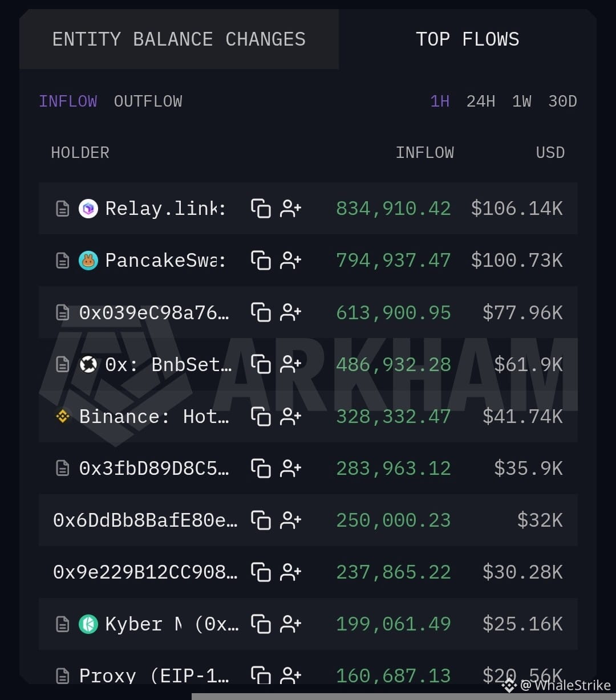Screen dimensions: 616x700
Task: Add PancakeSwap holder to contacts
Action: 290,261
